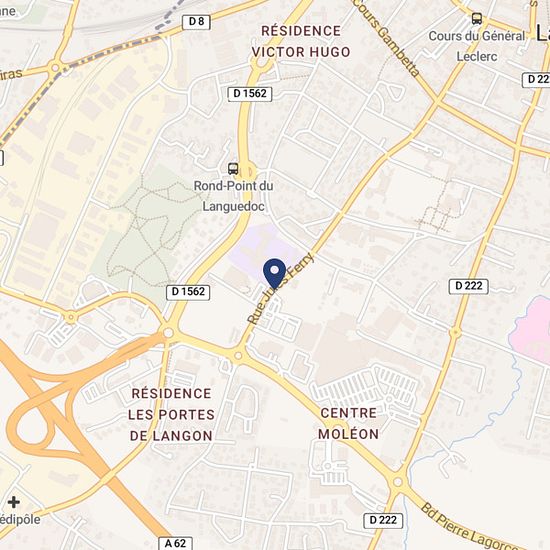This screenshot has height=550, width=550.
Task: Click the pink shaded zone on the map
Action: (x=531, y=328)
